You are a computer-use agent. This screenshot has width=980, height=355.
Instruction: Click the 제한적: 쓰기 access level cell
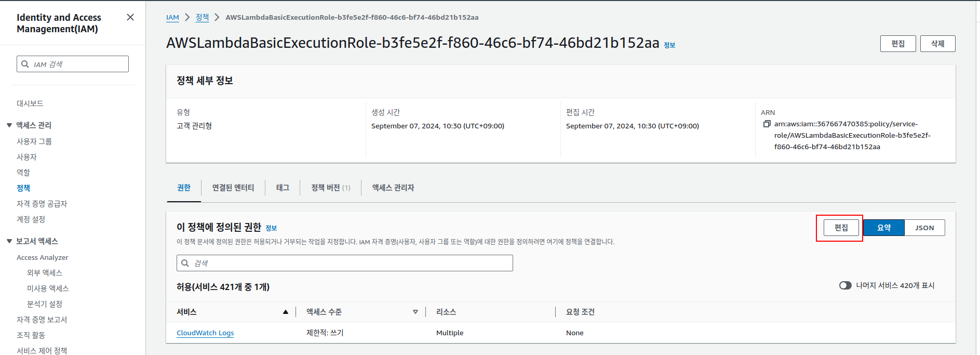(x=325, y=333)
